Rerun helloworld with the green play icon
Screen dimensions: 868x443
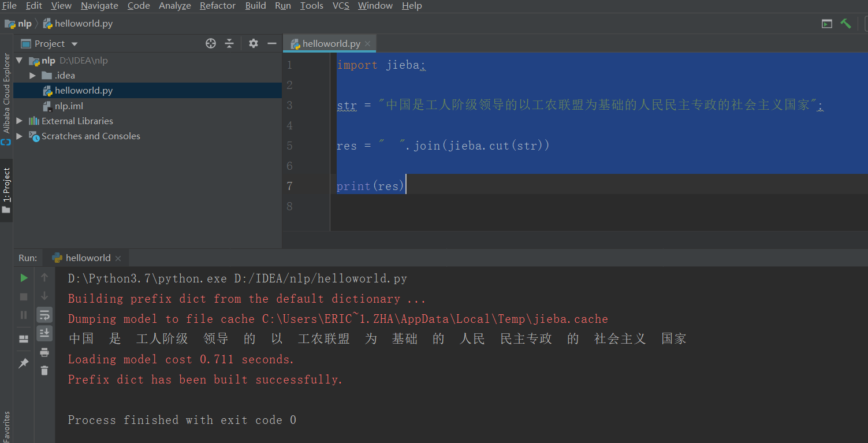24,278
